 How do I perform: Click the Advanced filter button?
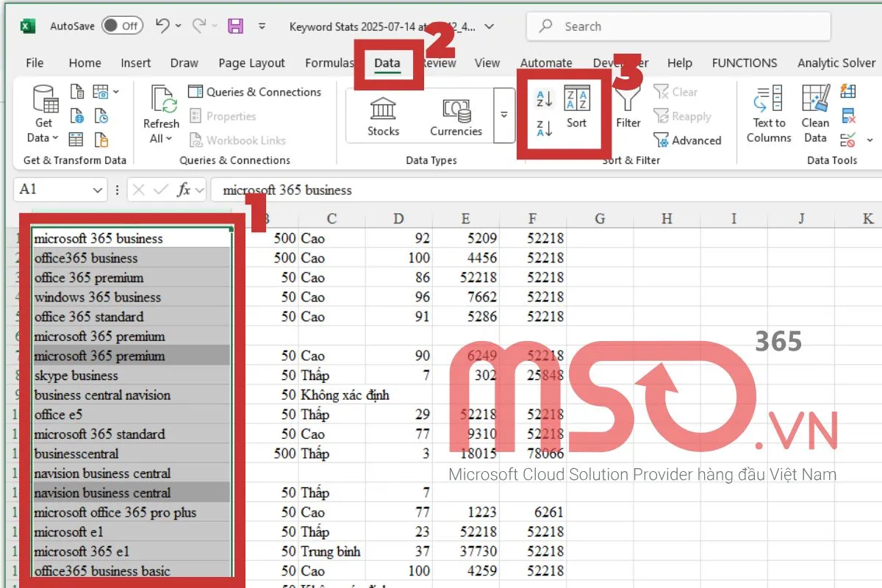click(687, 140)
